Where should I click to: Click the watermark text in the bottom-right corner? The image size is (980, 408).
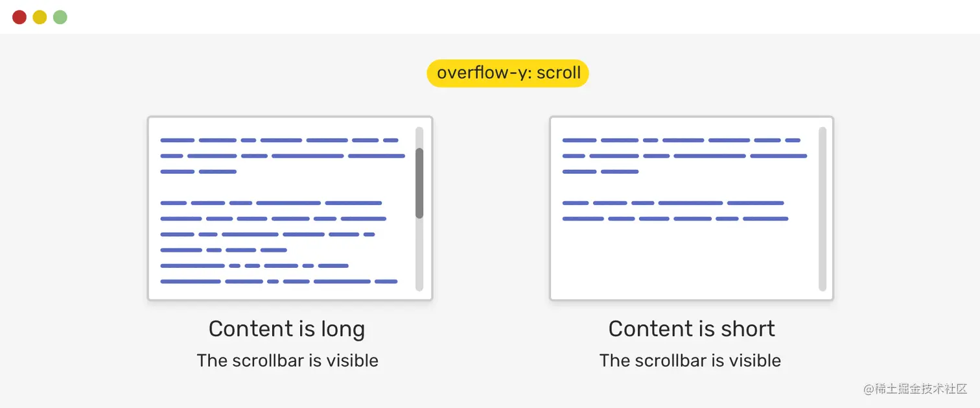[915, 389]
